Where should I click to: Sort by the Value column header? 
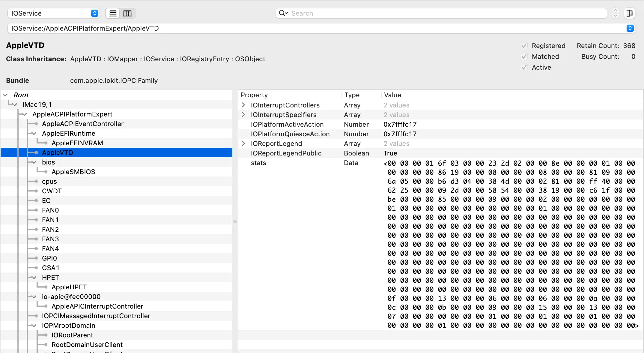coord(512,95)
